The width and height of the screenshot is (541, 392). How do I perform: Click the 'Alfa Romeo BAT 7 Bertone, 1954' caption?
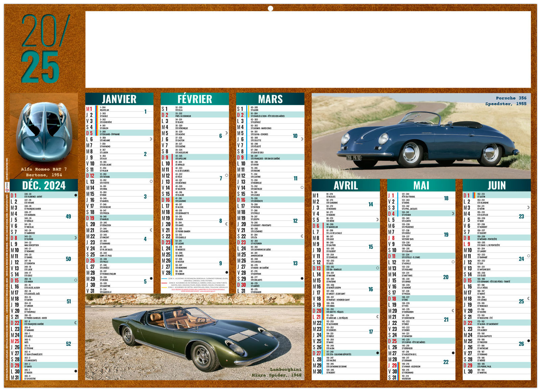(x=44, y=172)
